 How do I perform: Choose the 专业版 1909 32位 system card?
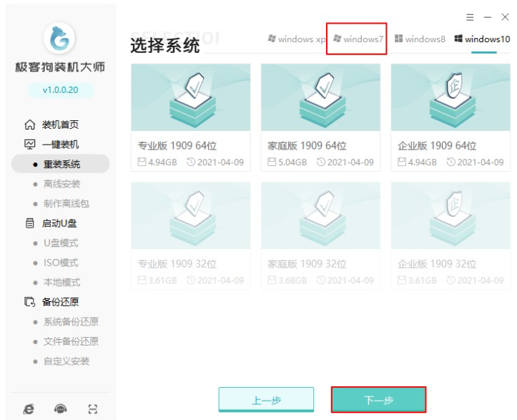[x=191, y=235]
